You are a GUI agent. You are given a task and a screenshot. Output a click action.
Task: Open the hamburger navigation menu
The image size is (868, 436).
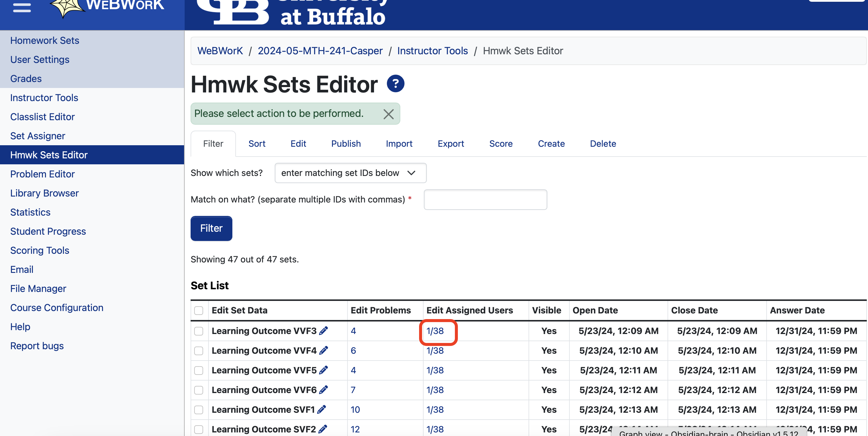click(x=22, y=7)
